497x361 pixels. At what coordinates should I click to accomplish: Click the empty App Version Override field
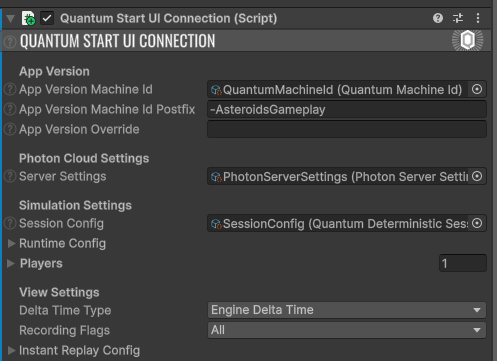(347, 129)
